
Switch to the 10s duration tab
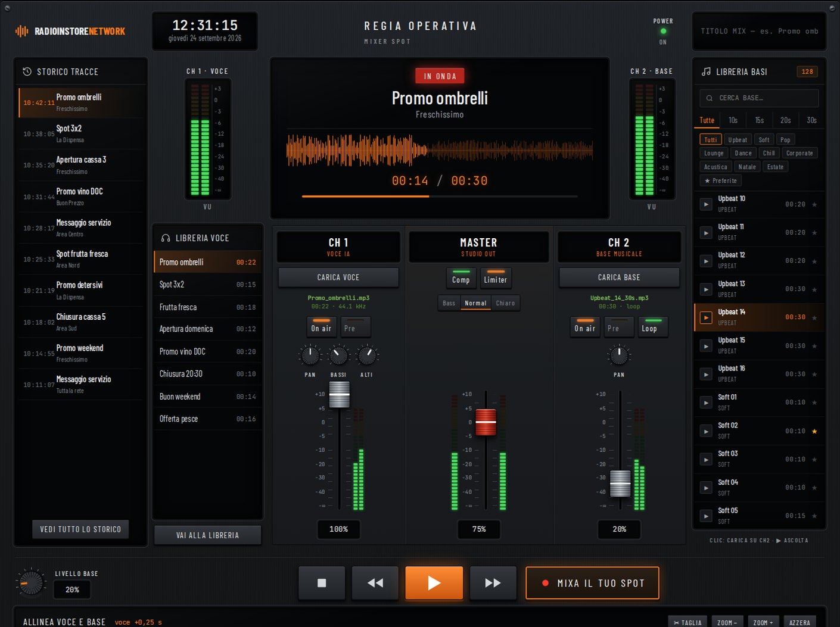pyautogui.click(x=733, y=120)
